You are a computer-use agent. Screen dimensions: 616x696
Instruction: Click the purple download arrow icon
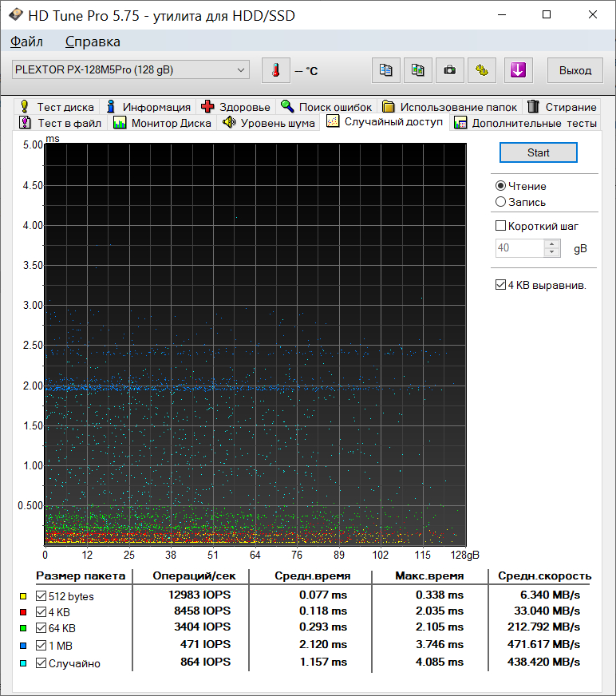pos(519,70)
